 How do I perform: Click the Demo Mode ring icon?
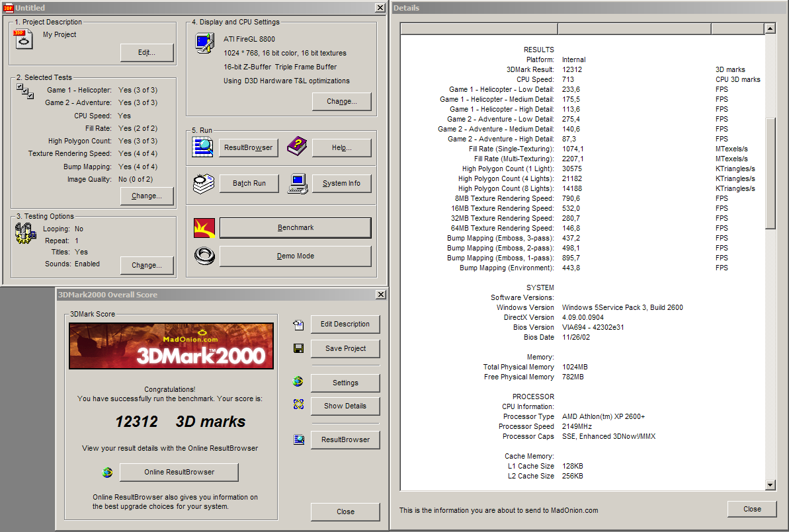click(203, 256)
